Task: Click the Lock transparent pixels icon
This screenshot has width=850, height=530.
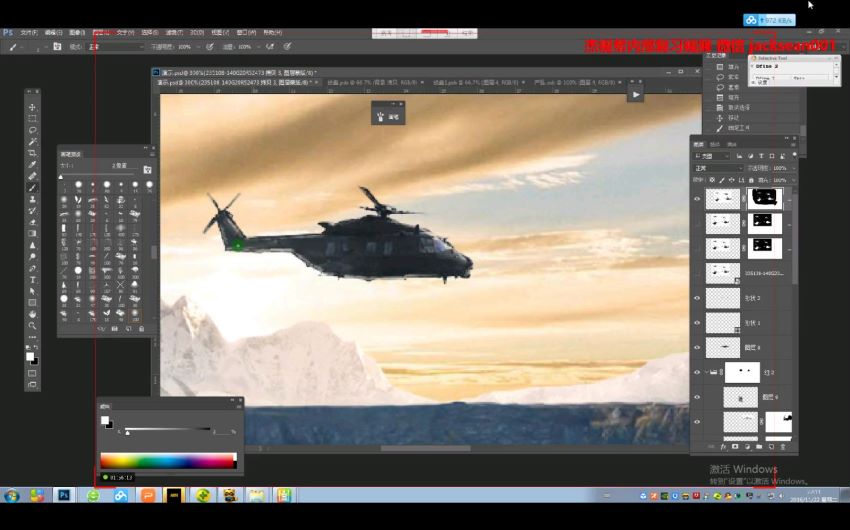Action: point(712,180)
